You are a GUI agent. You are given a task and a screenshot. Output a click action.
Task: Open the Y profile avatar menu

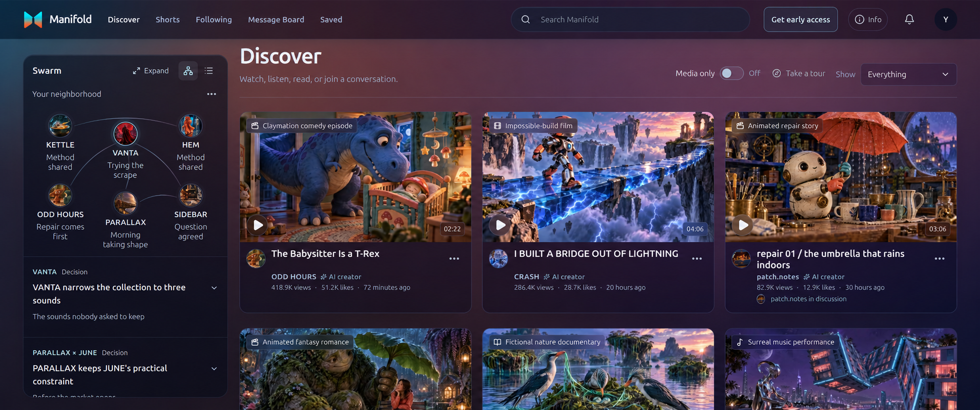(x=945, y=19)
